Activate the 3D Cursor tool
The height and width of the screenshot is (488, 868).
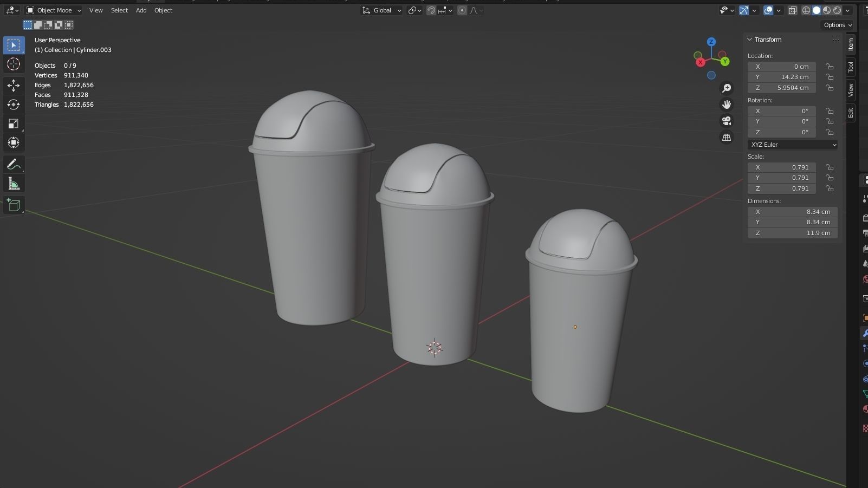pos(14,64)
